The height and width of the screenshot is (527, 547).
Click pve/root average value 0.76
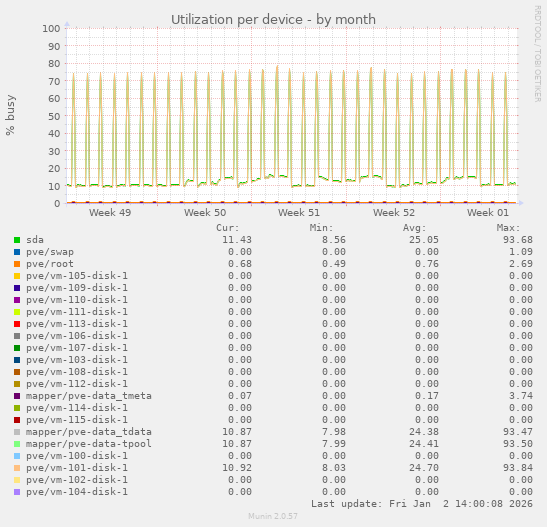(427, 264)
